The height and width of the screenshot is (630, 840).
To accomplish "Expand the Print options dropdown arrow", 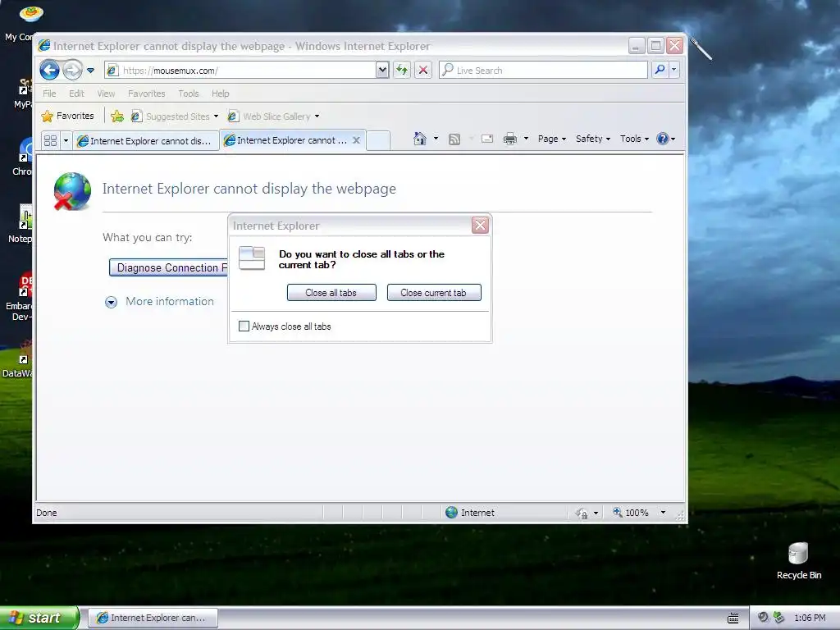I will pyautogui.click(x=526, y=139).
